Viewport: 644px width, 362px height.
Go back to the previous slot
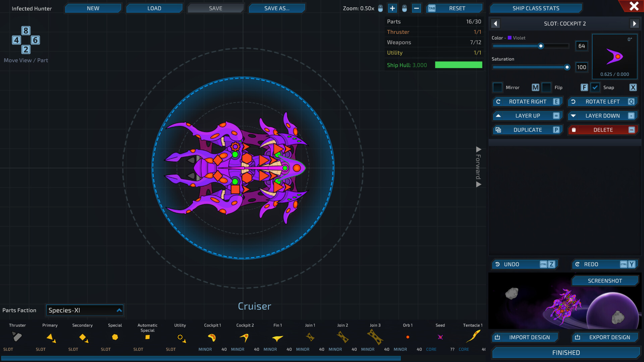[495, 23]
